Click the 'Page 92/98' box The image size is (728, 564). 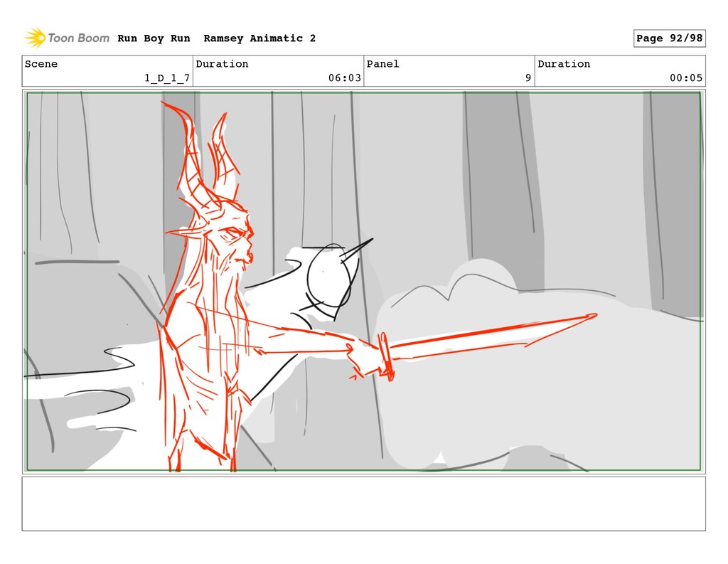click(669, 38)
